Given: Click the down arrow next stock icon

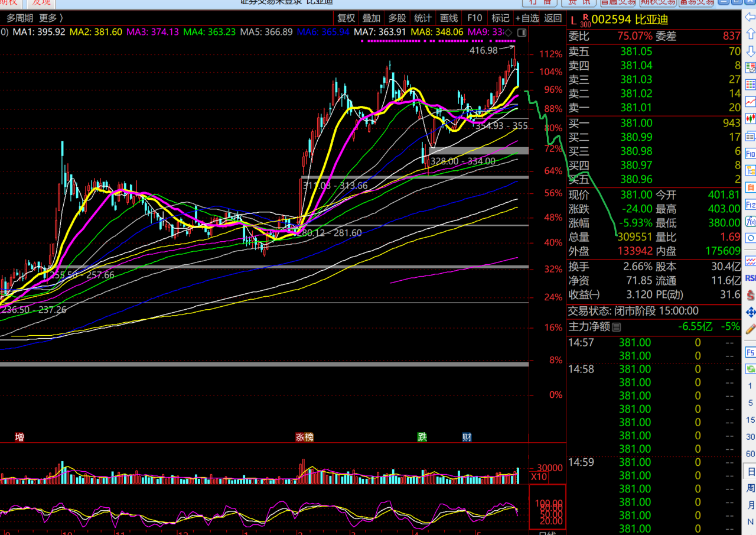Looking at the screenshot, I should pos(750,51).
